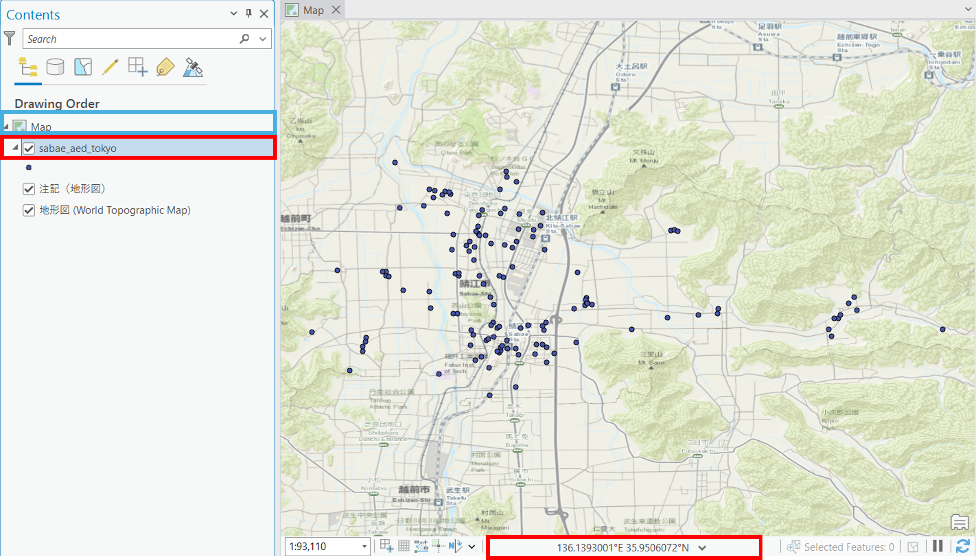Click 足羽駅 Asuwa station icon on map
This screenshot has width=976, height=560.
click(x=758, y=47)
